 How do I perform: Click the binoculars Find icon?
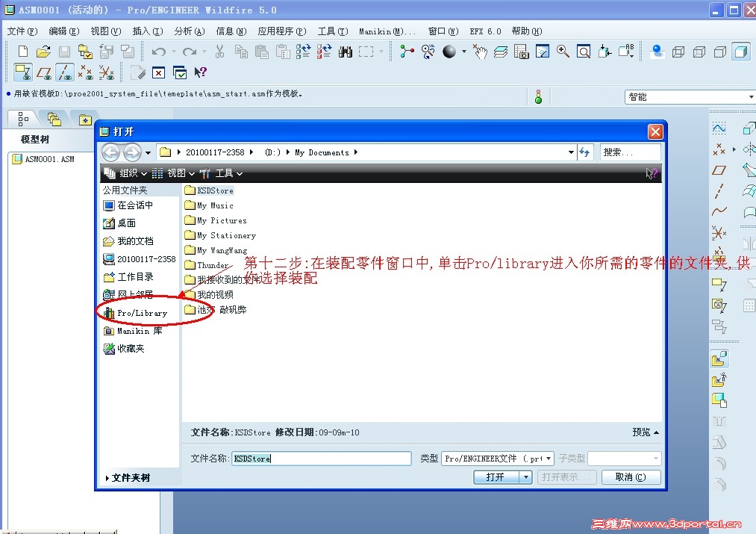[x=346, y=51]
